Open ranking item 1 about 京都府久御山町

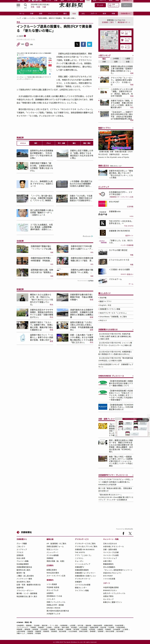pos(116,70)
